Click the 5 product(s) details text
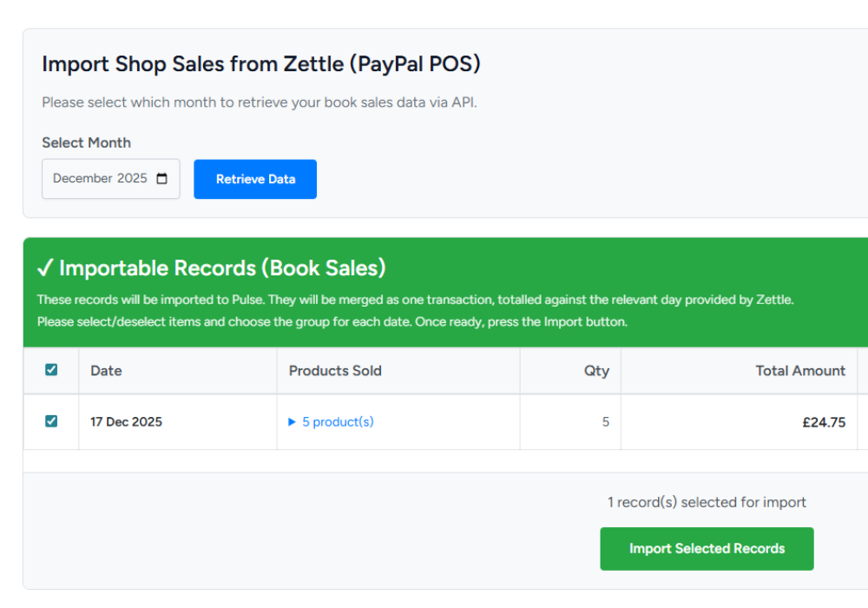This screenshot has height=608, width=868. tap(338, 422)
